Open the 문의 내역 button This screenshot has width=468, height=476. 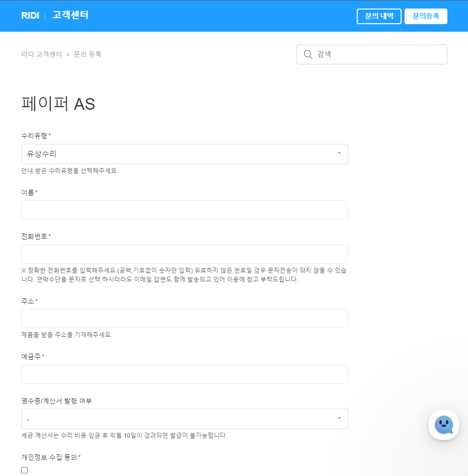pyautogui.click(x=379, y=16)
